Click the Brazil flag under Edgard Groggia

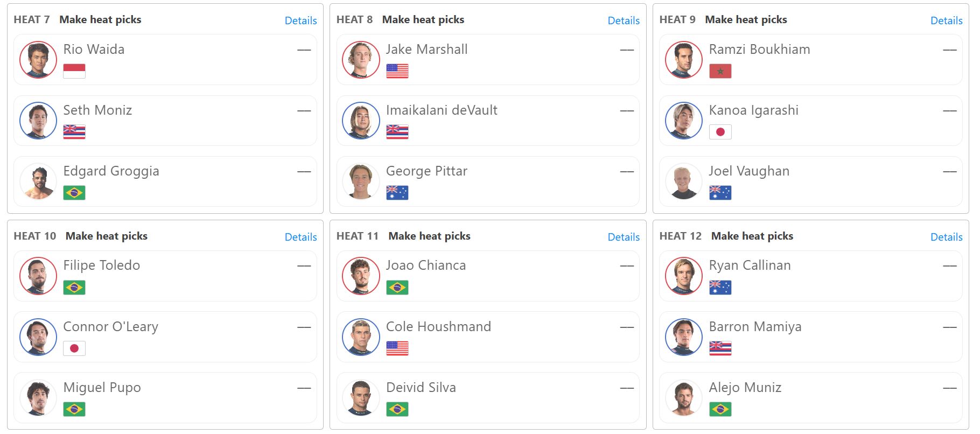[x=74, y=193]
